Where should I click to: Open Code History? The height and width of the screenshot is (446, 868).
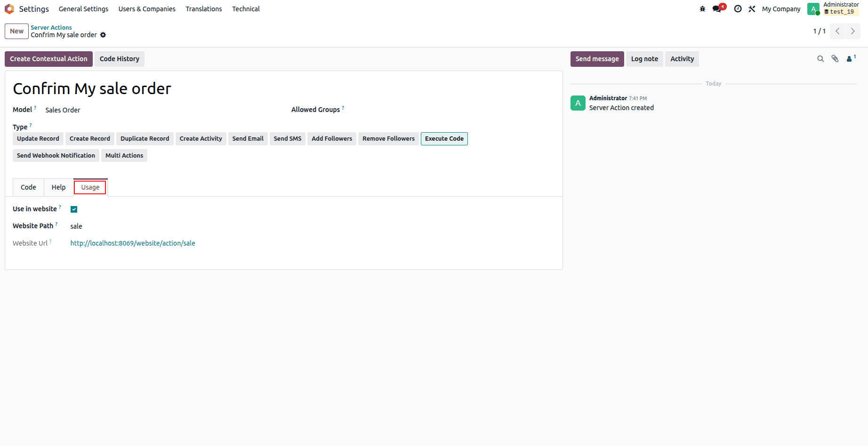point(120,59)
